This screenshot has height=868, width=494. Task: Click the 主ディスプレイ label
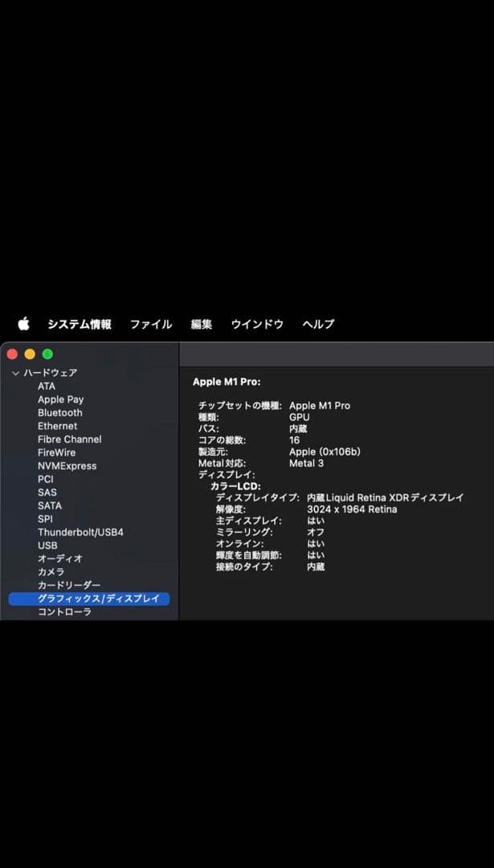pyautogui.click(x=248, y=522)
